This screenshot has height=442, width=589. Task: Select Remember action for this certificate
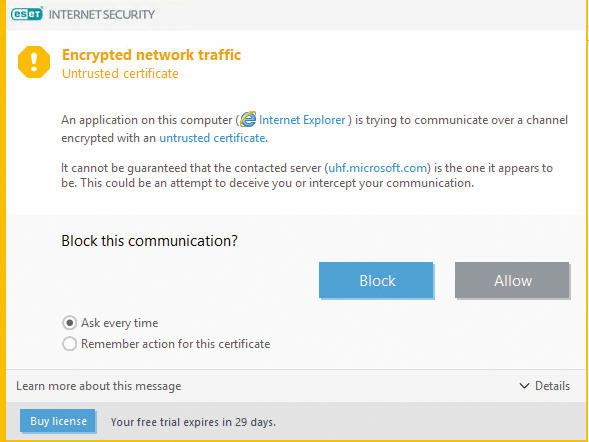point(69,344)
